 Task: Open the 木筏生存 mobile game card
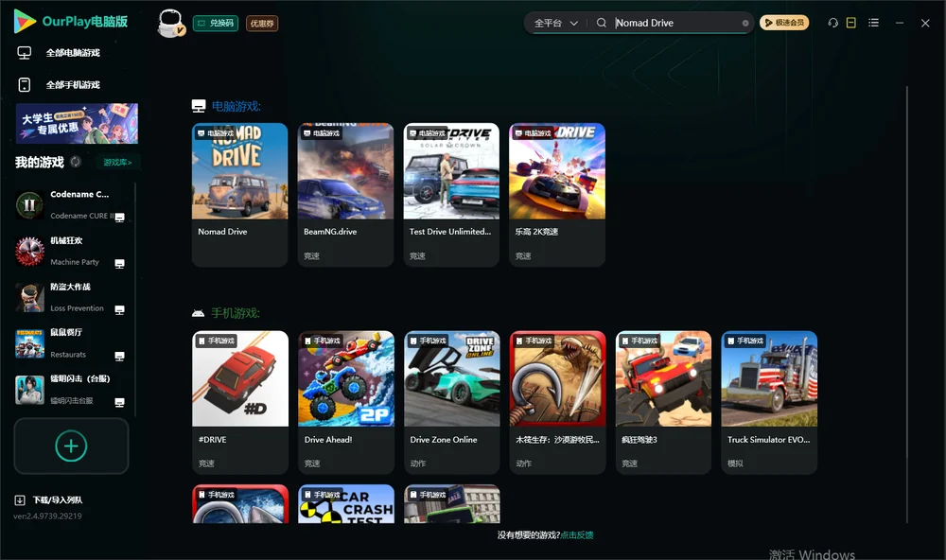click(557, 403)
